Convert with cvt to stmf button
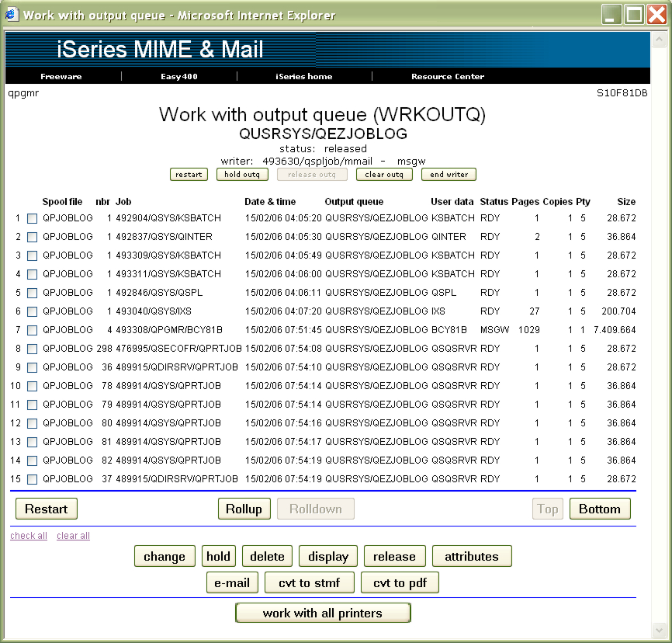Screen dimensions: 672x643 (x=310, y=582)
